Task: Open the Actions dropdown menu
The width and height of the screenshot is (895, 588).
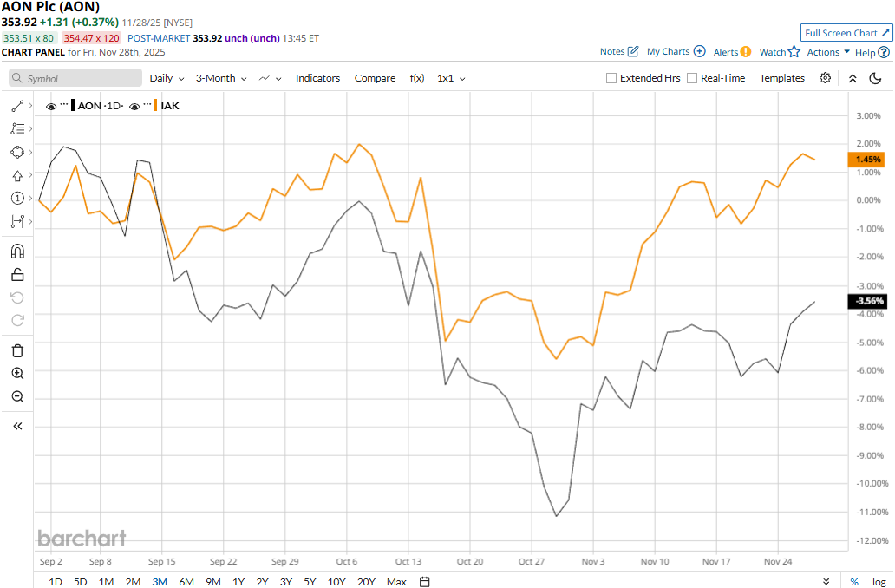Action: (x=828, y=52)
